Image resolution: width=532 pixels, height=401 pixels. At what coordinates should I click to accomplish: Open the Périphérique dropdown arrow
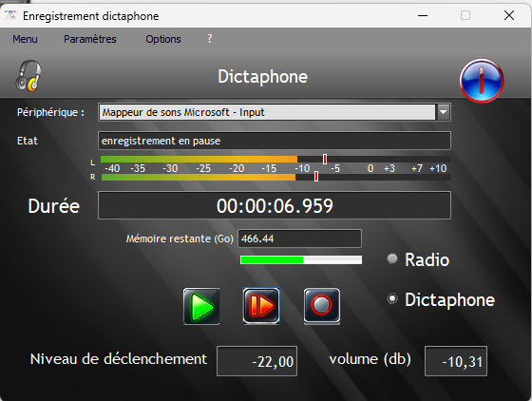tap(444, 112)
